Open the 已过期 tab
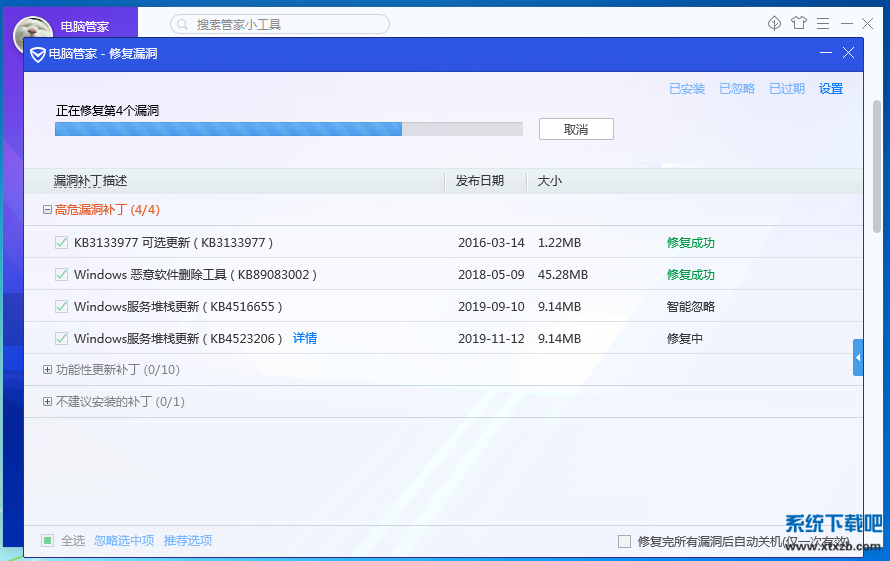This screenshot has height=561, width=890. [x=787, y=89]
